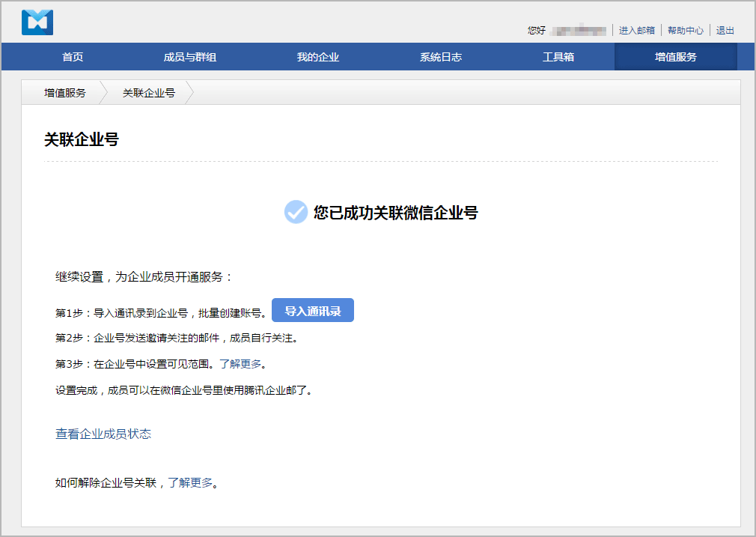Image resolution: width=756 pixels, height=537 pixels.
Task: Click the blue success checkmark icon
Action: tap(296, 212)
